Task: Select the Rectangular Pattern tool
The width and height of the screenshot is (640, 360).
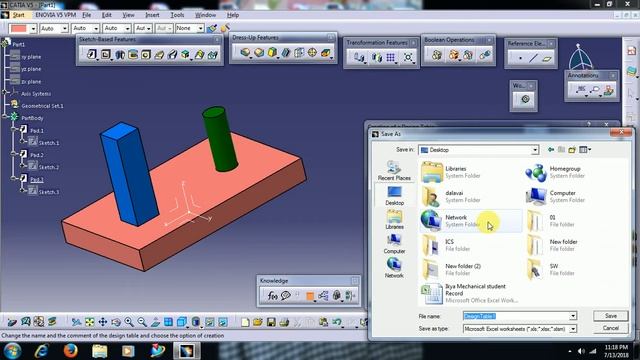Action: (x=391, y=57)
